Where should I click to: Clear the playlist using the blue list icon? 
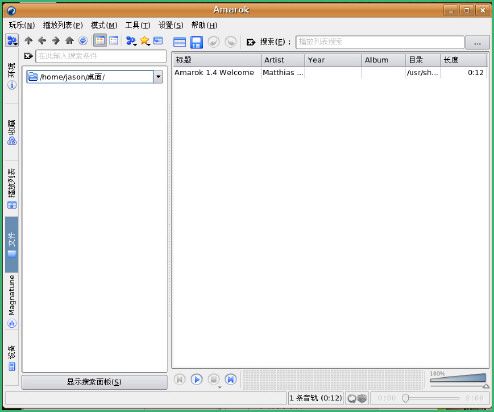(x=180, y=42)
